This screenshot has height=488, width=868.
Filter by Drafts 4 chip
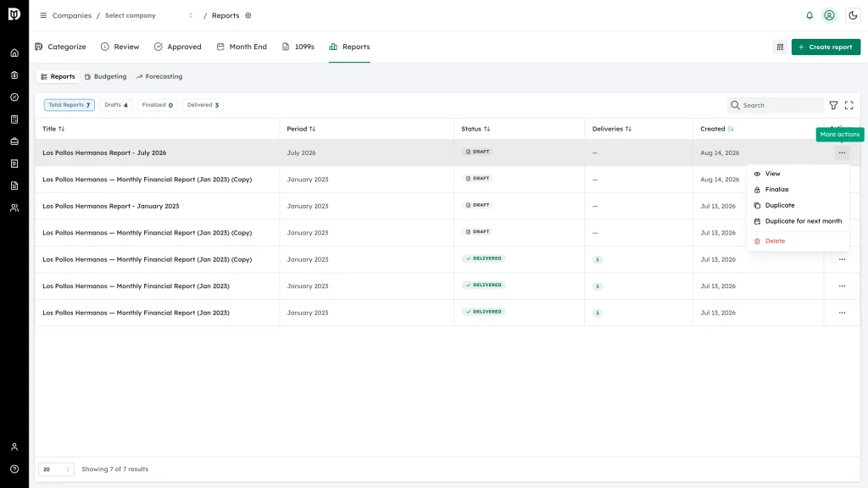point(116,105)
